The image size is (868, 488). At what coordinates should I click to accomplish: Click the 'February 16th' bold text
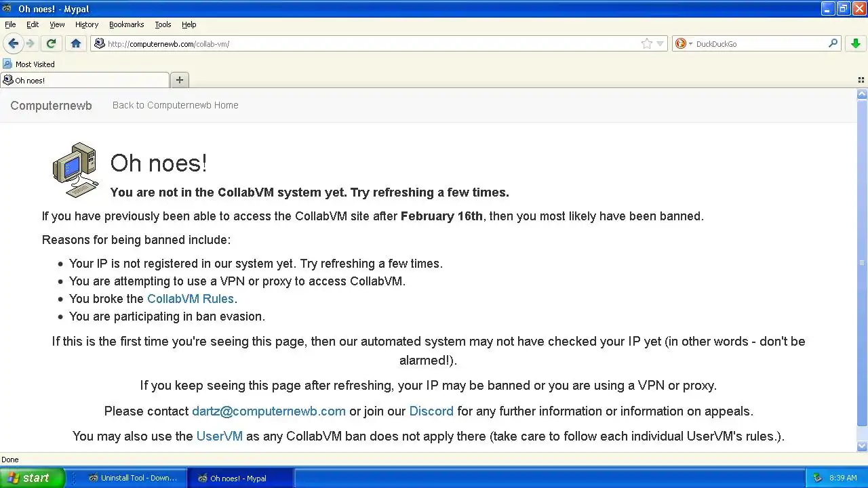[441, 216]
